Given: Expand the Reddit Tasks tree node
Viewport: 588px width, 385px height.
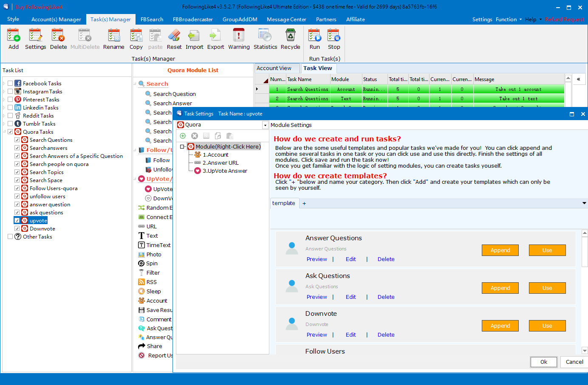Looking at the screenshot, I should click(x=4, y=116).
